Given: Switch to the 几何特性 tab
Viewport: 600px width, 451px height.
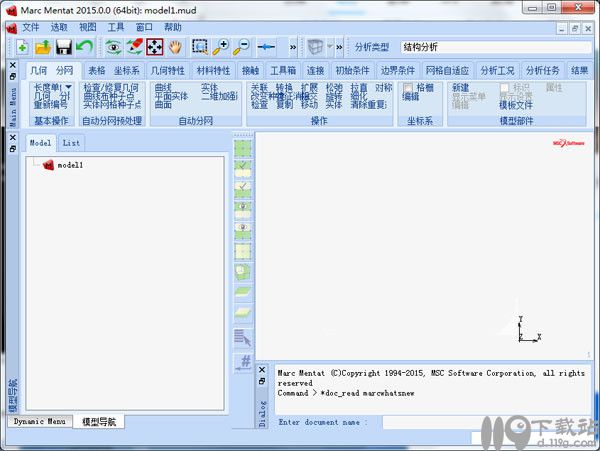Looking at the screenshot, I should (x=168, y=70).
